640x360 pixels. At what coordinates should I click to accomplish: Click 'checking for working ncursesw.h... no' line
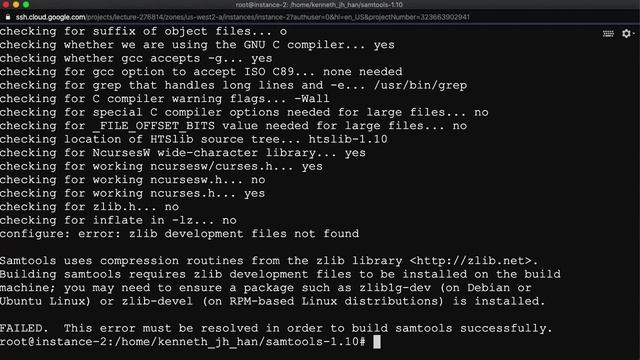pos(133,180)
